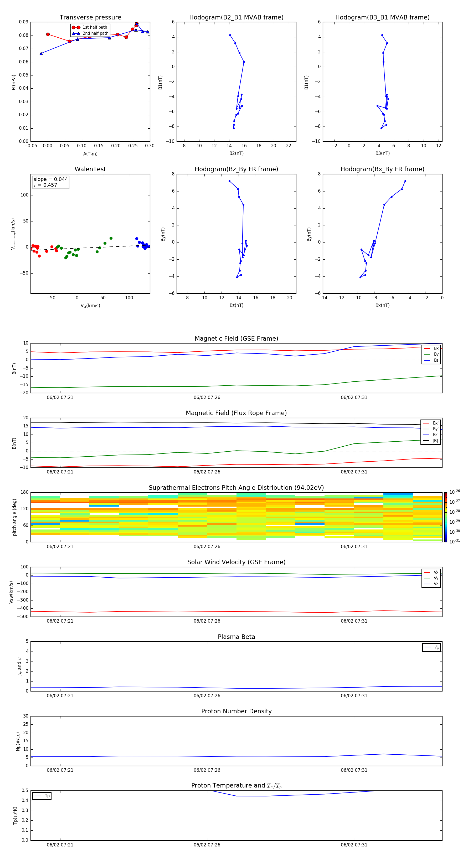Click the Vy legend entry in the Solar Wind plot
473x868 pixels.
pos(431,578)
